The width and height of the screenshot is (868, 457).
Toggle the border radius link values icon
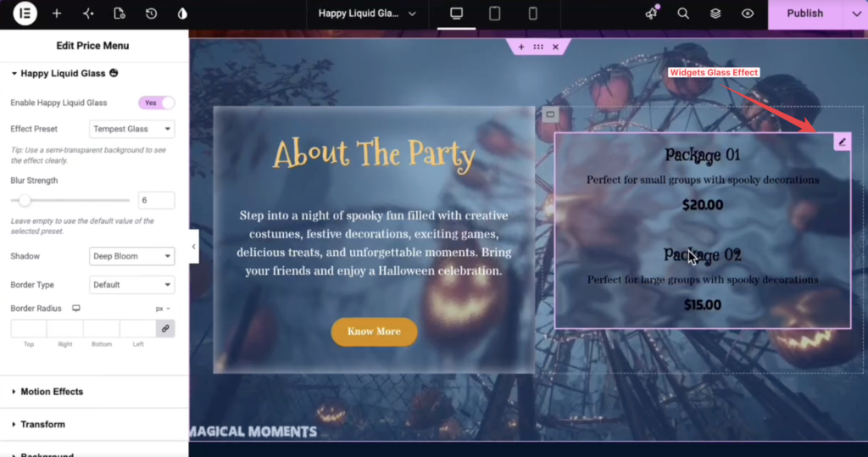[x=165, y=328]
